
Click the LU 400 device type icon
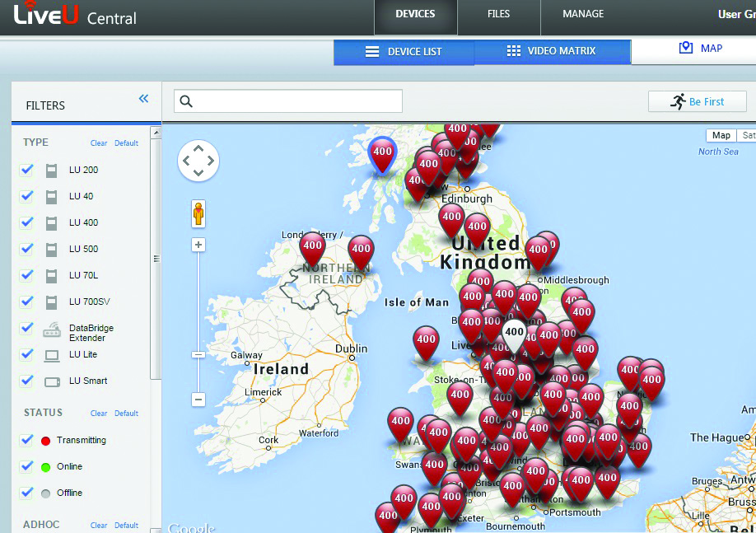[x=51, y=223]
